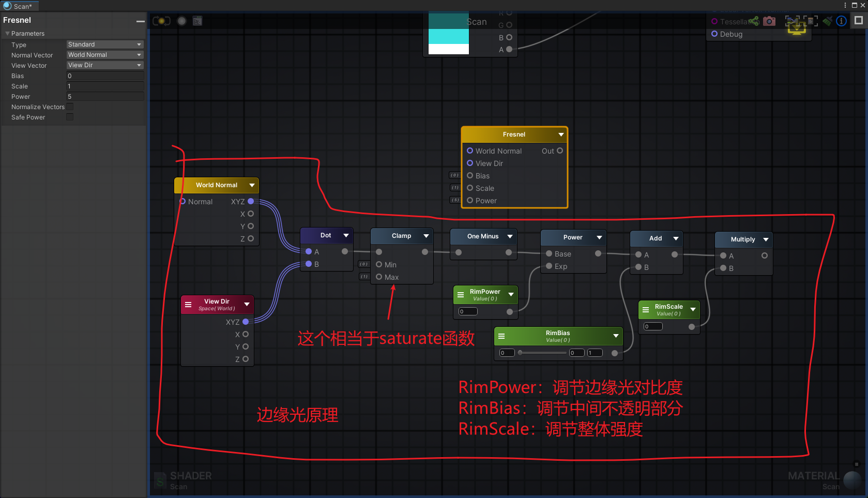Expand Multiply node dropdown arrow
This screenshot has height=498, width=868.
[x=766, y=239]
